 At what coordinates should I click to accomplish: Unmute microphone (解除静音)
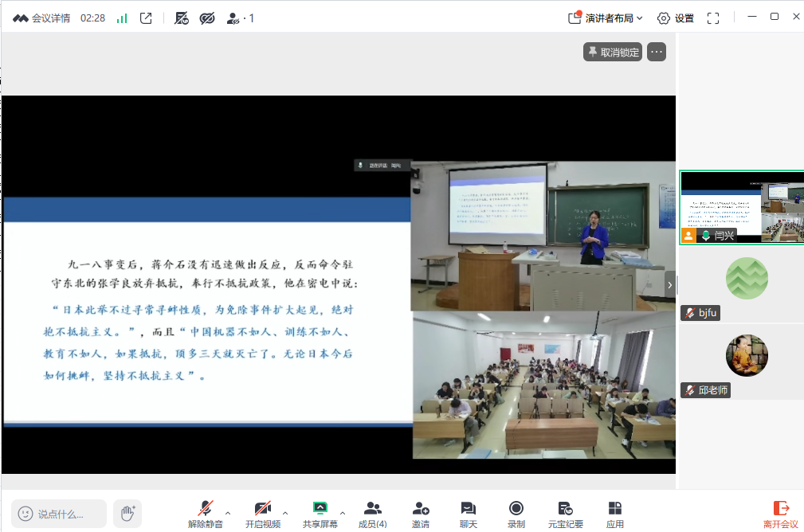pos(205,514)
